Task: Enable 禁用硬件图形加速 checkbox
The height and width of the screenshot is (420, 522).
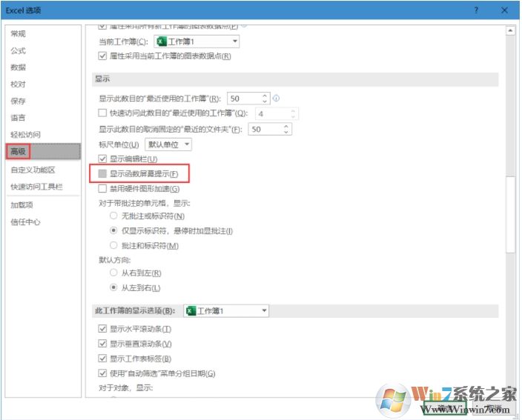Action: [x=102, y=189]
